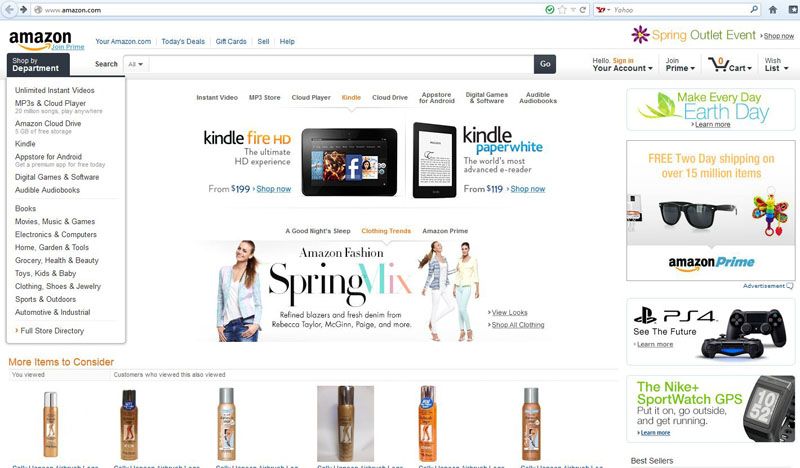Screen dimensions: 800x468
Task: Open the search category All dropdown
Action: [x=136, y=64]
